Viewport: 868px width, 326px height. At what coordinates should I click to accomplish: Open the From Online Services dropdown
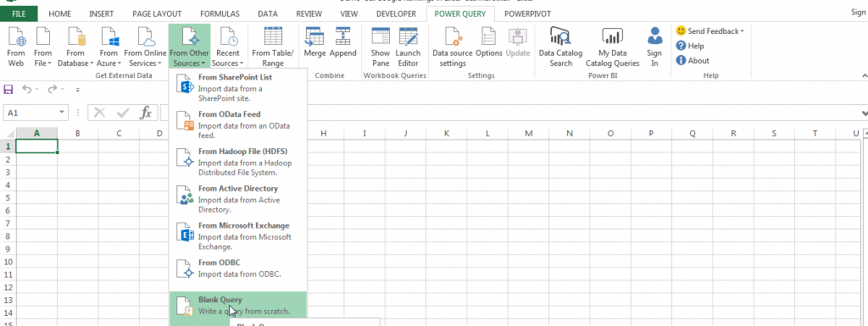tap(145, 47)
